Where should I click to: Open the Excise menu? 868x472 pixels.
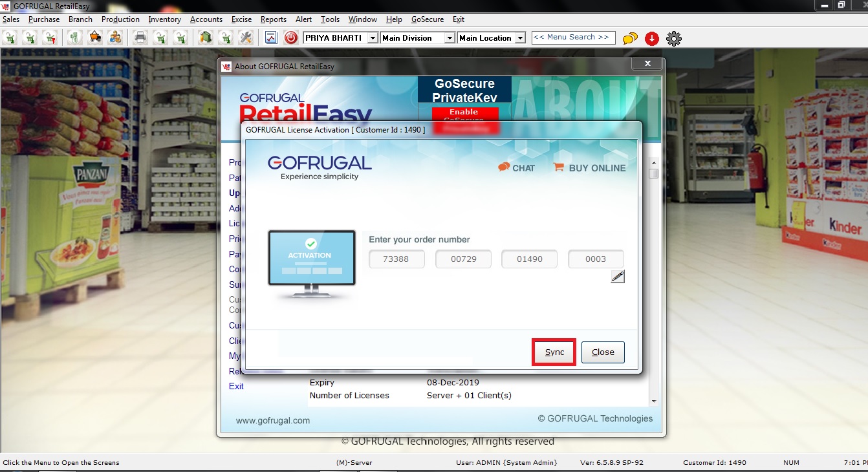click(242, 19)
